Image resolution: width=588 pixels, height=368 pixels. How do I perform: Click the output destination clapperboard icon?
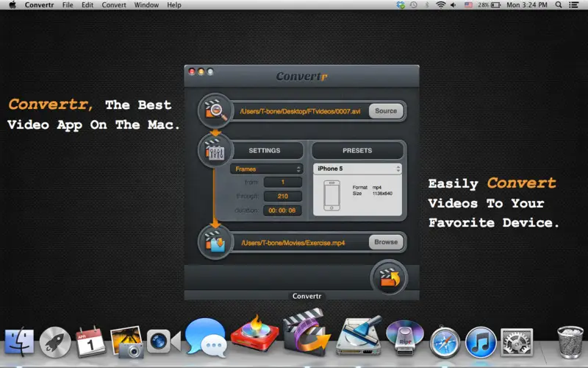[215, 242]
